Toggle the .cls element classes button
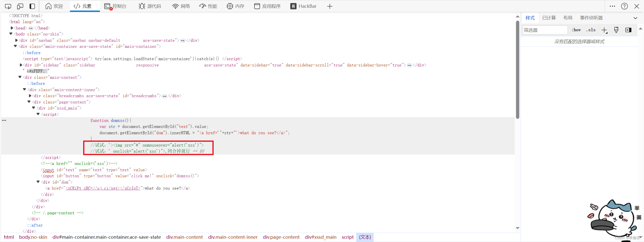Screen dimensions: 644x242 [591, 30]
